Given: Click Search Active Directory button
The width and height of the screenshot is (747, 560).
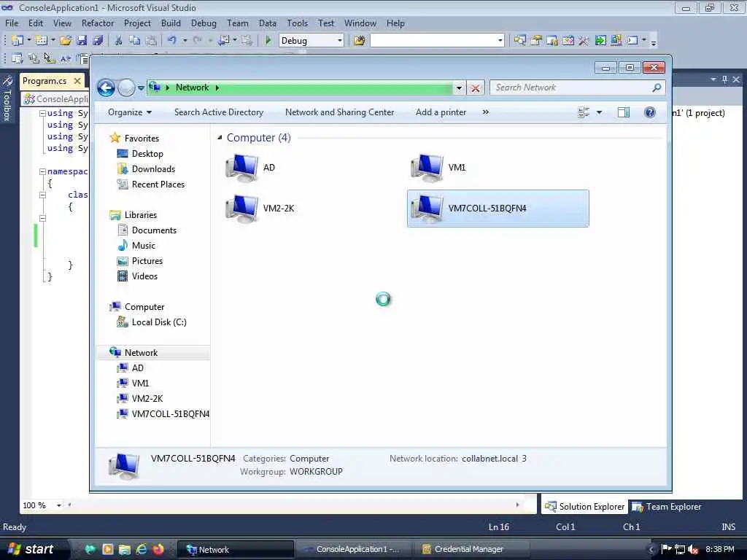Looking at the screenshot, I should [219, 112].
